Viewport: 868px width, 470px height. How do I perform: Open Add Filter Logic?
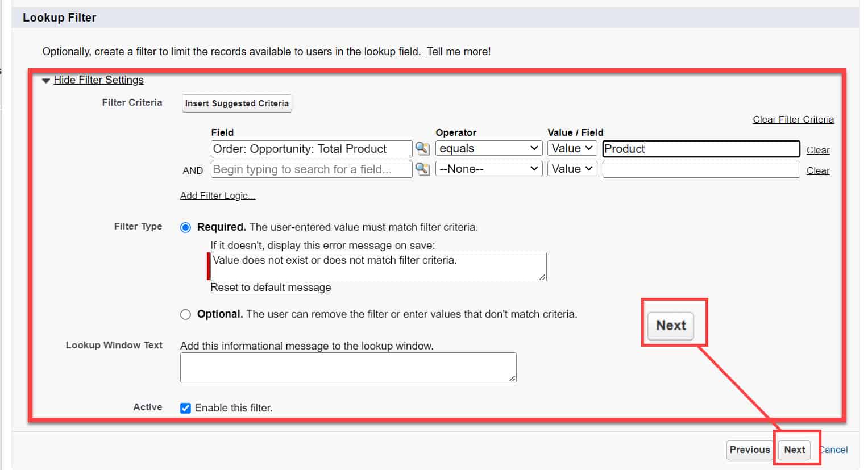[x=218, y=195]
